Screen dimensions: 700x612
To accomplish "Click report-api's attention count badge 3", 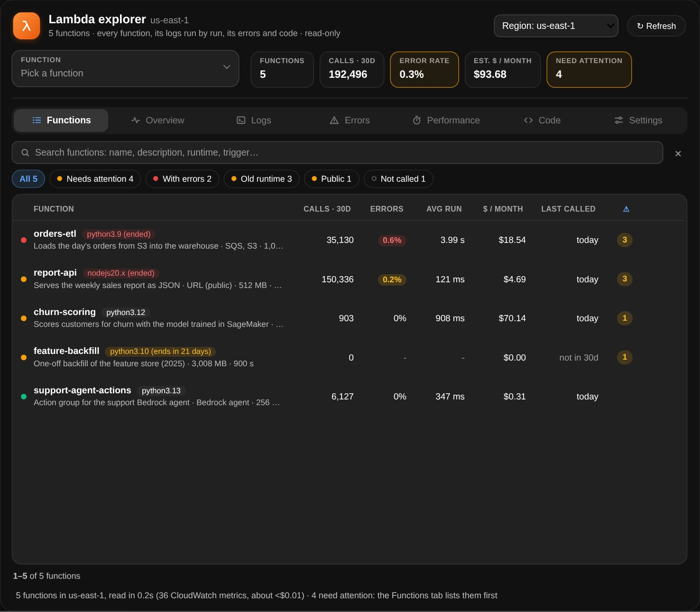I will pyautogui.click(x=625, y=279).
